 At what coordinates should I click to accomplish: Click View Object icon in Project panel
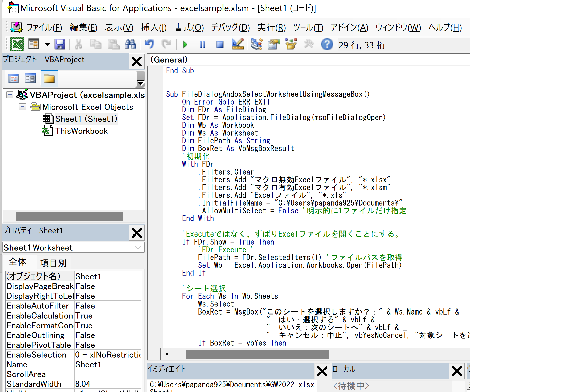pos(31,79)
